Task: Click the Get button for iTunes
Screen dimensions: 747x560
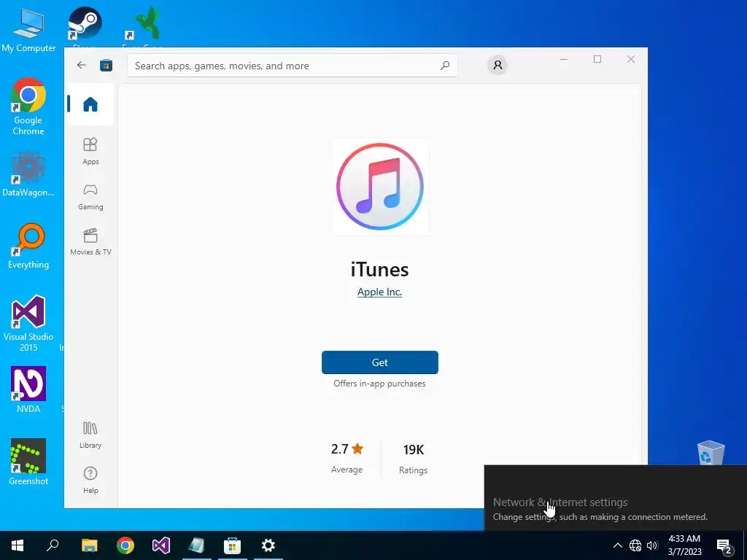Action: (379, 362)
